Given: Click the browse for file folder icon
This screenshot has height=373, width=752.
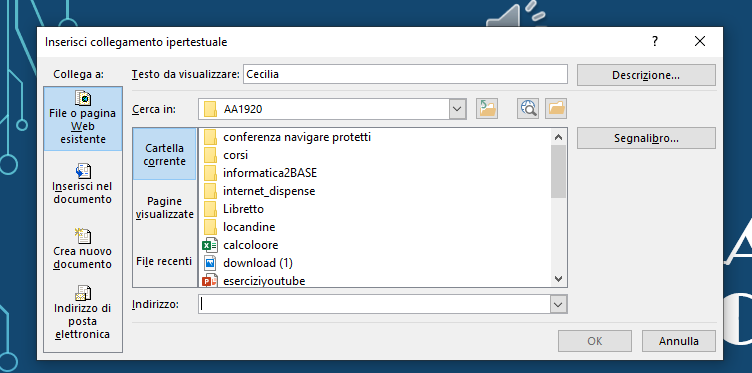Looking at the screenshot, I should coord(556,109).
